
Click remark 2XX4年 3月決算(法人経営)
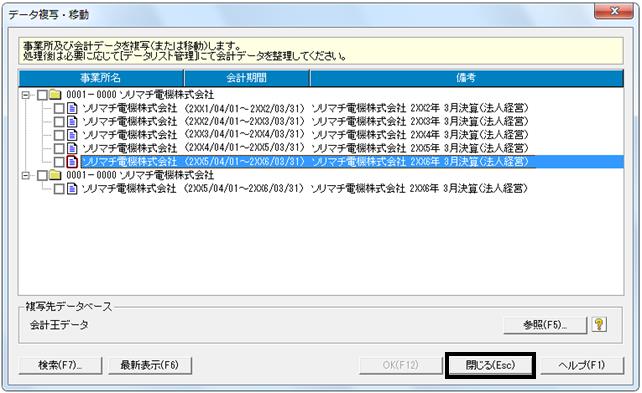tap(470, 135)
